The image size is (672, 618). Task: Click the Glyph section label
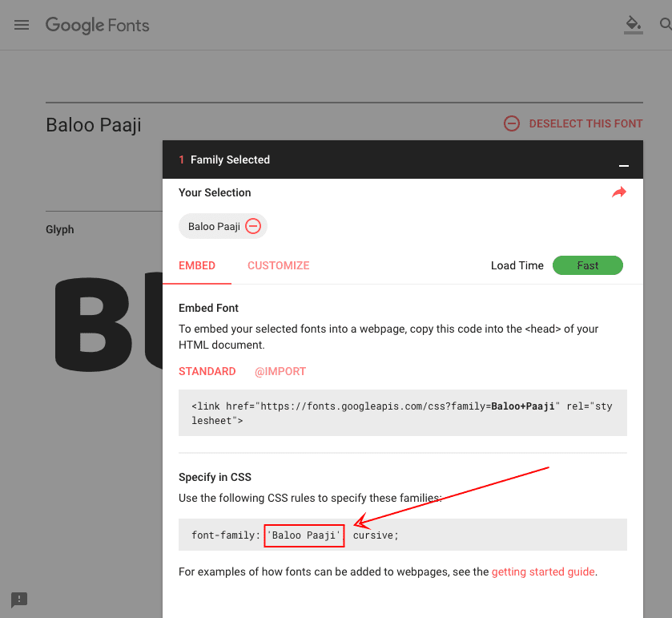59,229
